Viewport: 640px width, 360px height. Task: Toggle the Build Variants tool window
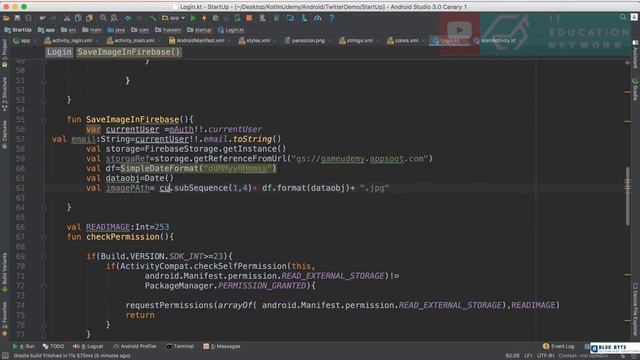[x=4, y=272]
